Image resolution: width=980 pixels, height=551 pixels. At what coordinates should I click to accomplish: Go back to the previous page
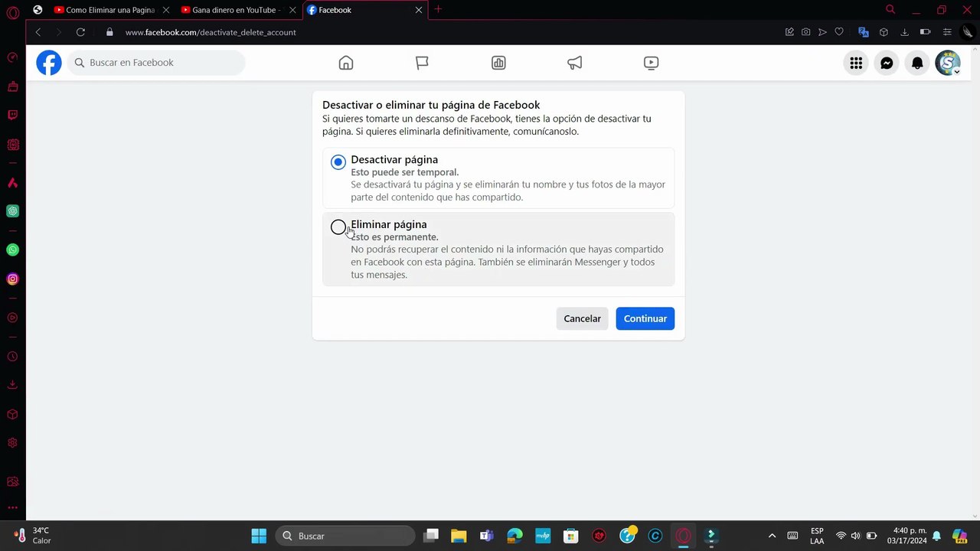[38, 32]
